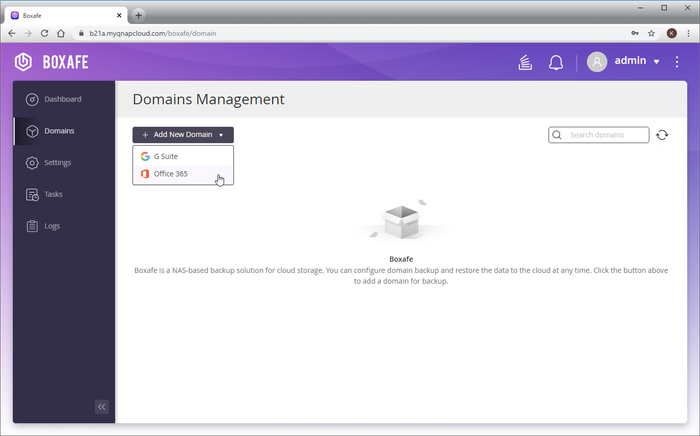
Task: View site security lock info
Action: (81, 33)
